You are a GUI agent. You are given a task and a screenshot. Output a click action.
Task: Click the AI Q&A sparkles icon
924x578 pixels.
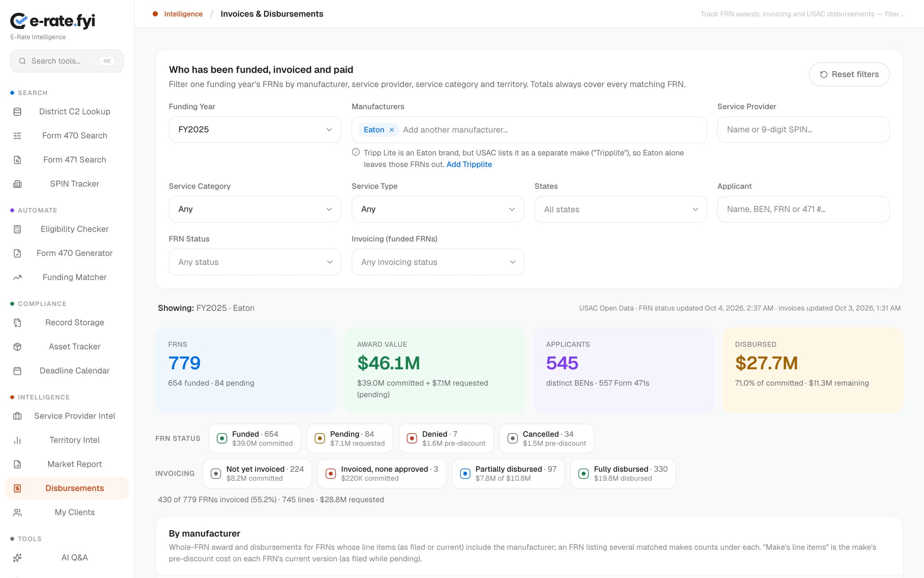pyautogui.click(x=17, y=558)
